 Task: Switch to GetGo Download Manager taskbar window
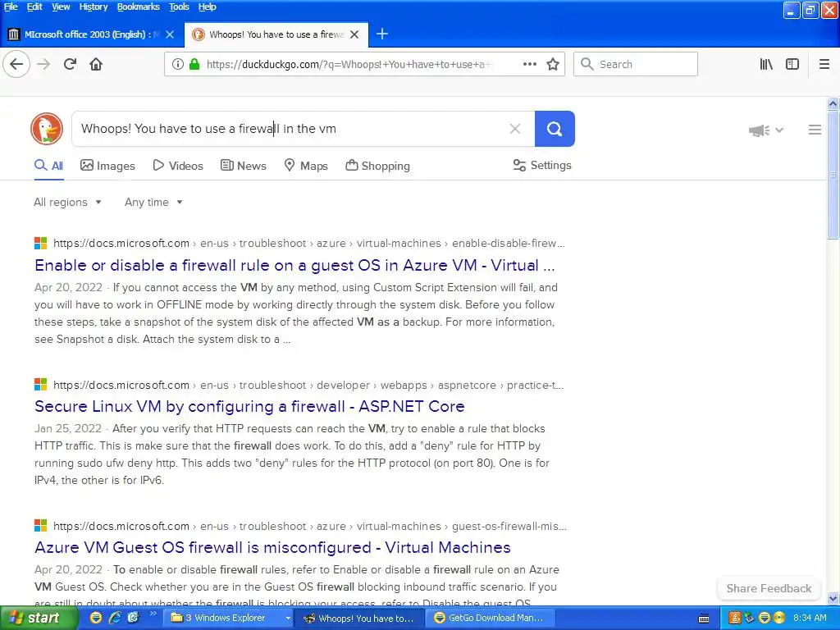tap(489, 619)
